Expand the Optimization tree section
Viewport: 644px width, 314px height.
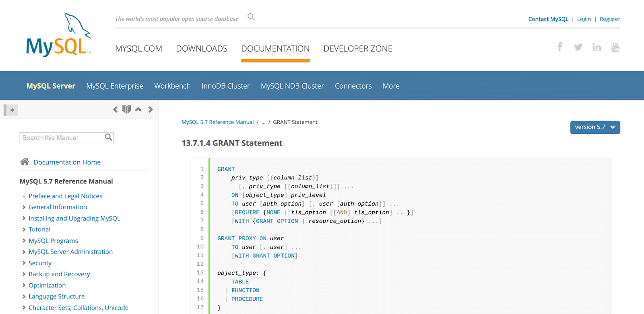tap(24, 285)
